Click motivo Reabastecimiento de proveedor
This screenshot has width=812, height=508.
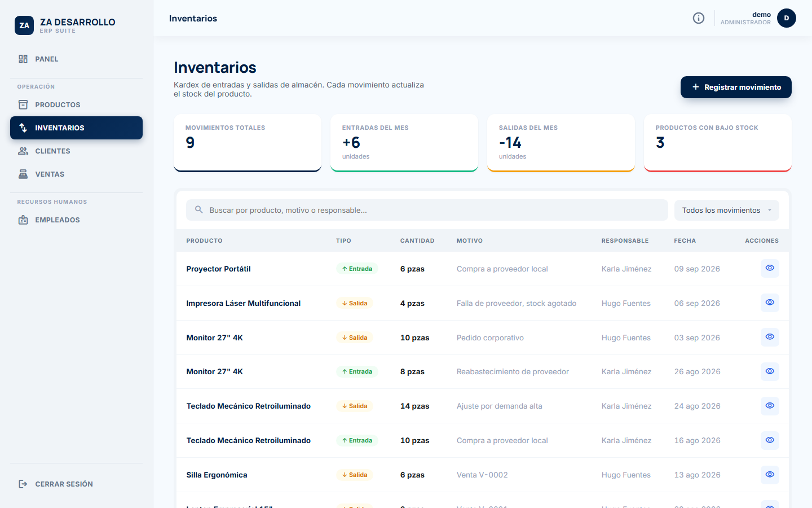tap(513, 371)
